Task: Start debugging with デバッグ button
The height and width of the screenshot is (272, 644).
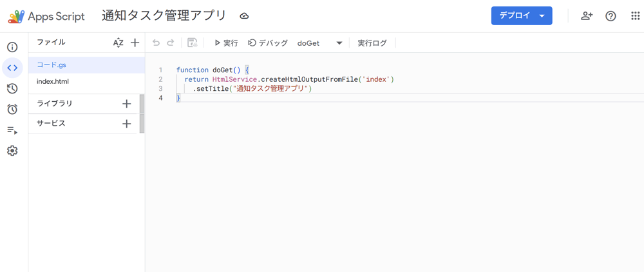Action: coord(268,43)
